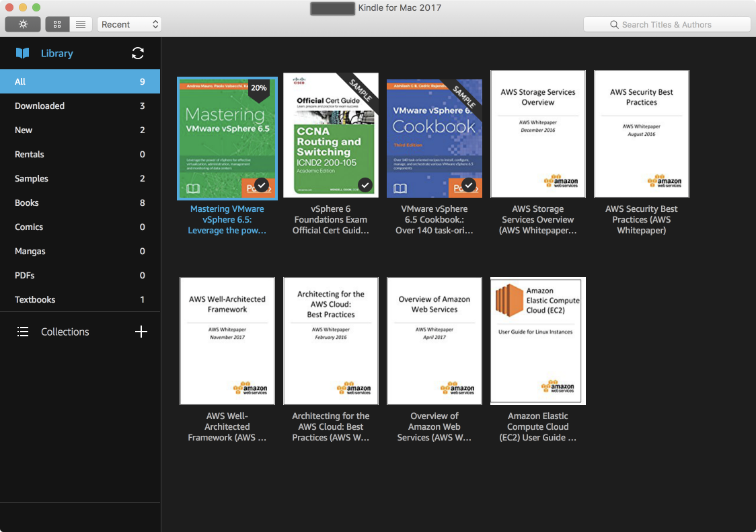Open the Amazon EC2 User Guide cover
Image resolution: width=756 pixels, height=532 pixels.
pos(537,341)
